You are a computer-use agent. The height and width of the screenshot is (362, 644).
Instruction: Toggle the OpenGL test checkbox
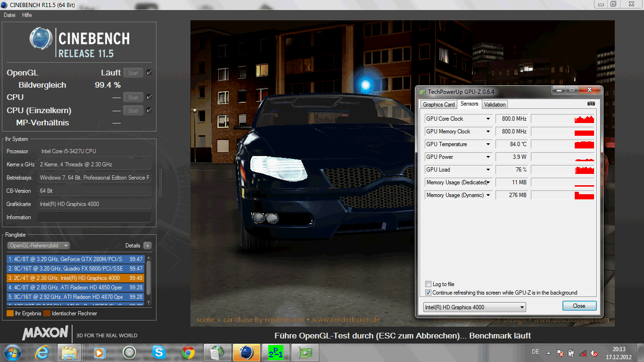(149, 72)
